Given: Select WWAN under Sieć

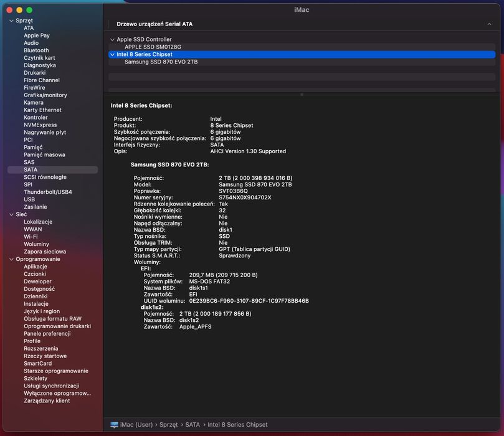Looking at the screenshot, I should (x=33, y=229).
